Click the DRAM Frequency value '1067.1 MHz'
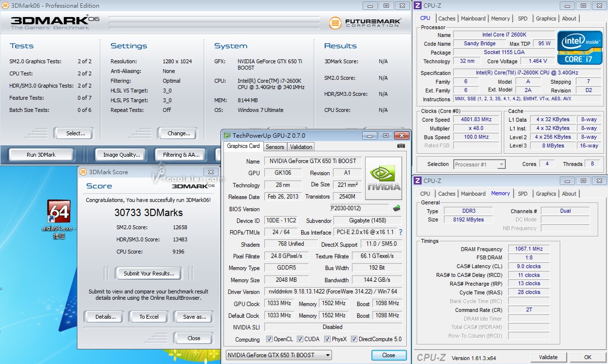The width and height of the screenshot is (608, 364). pyautogui.click(x=529, y=249)
